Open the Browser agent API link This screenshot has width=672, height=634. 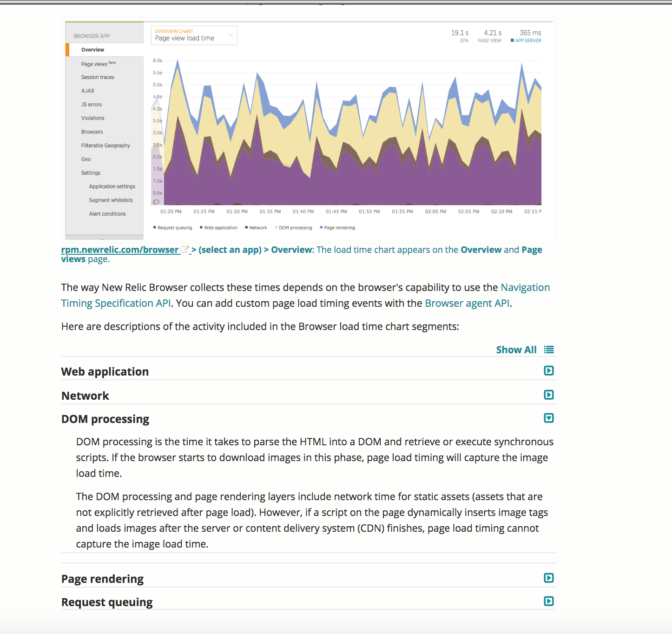coord(467,303)
